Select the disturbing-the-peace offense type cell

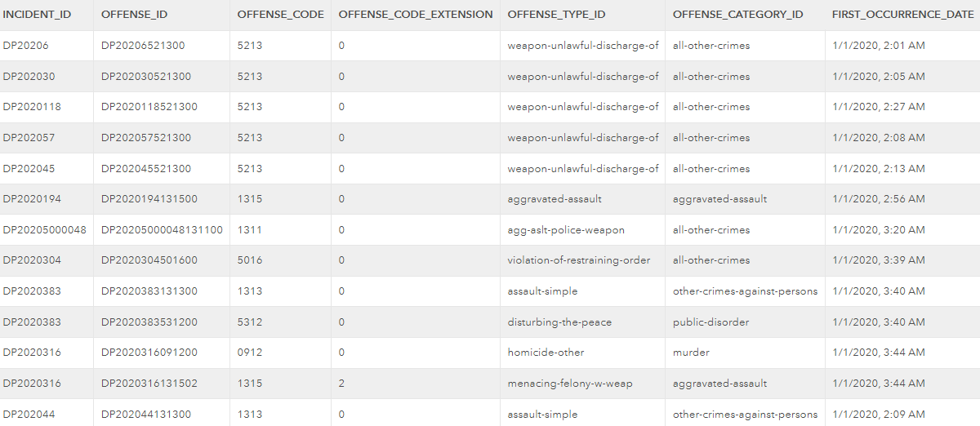coord(559,322)
